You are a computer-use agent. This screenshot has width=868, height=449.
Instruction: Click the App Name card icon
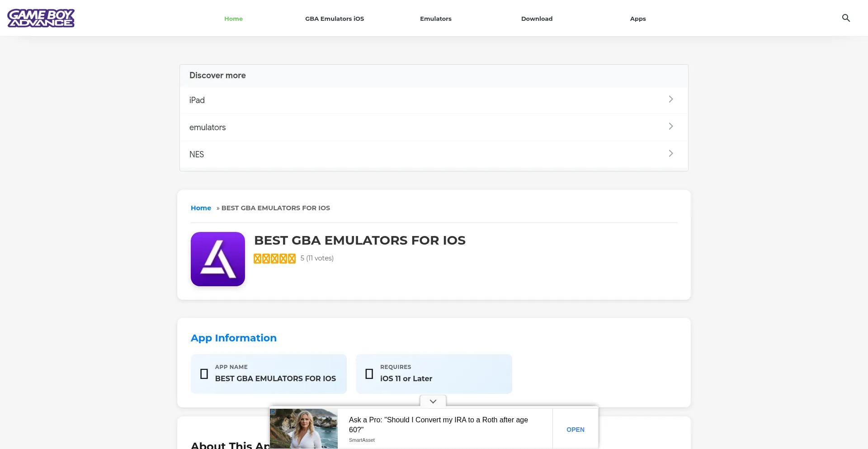(x=204, y=374)
